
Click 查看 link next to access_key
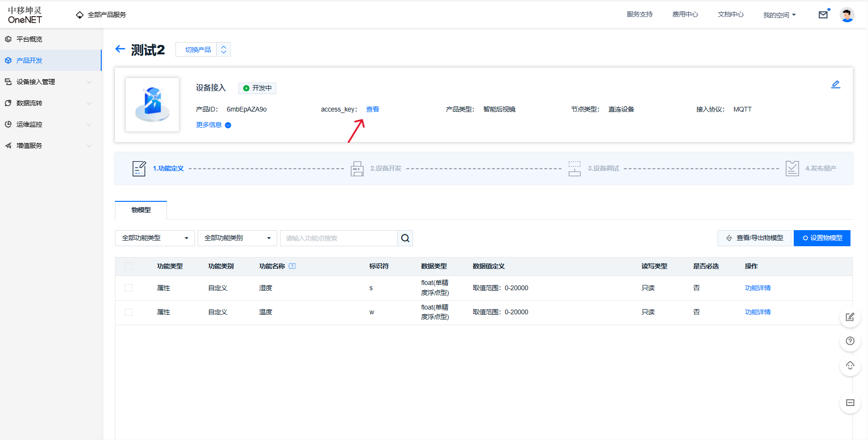pyautogui.click(x=372, y=109)
